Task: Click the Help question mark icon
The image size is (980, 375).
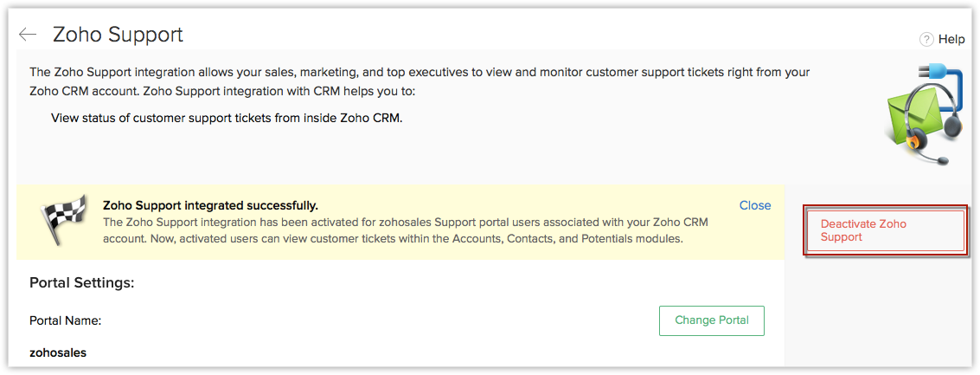Action: point(926,39)
